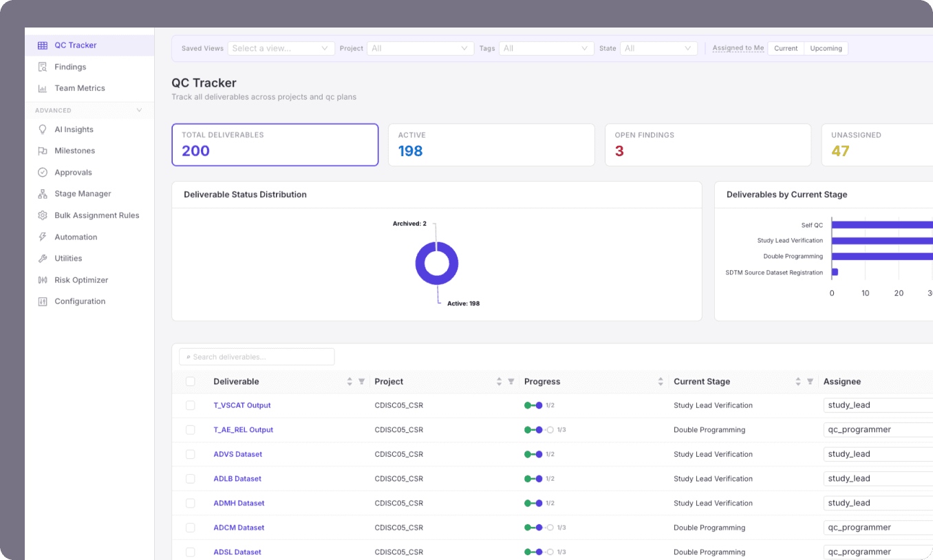Open the Approvals checkmark icon
This screenshot has height=560, width=933.
point(43,172)
